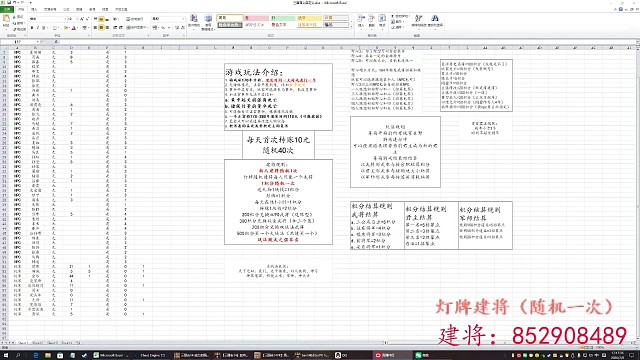Click the AutoSum button
The width and height of the screenshot is (640, 360).
(400, 17)
